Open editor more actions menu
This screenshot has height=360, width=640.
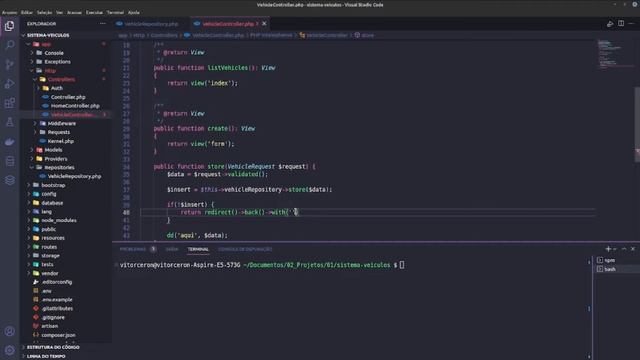[631, 24]
